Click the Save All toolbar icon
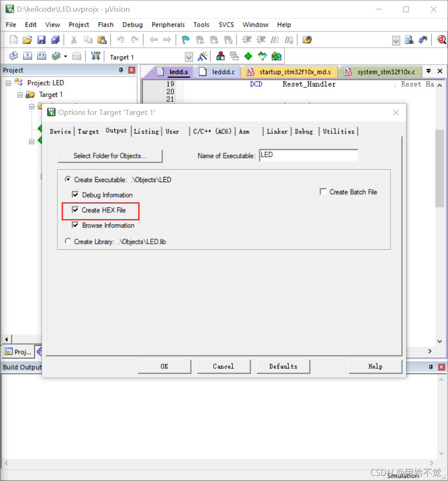Image resolution: width=448 pixels, height=481 pixels. click(x=55, y=40)
